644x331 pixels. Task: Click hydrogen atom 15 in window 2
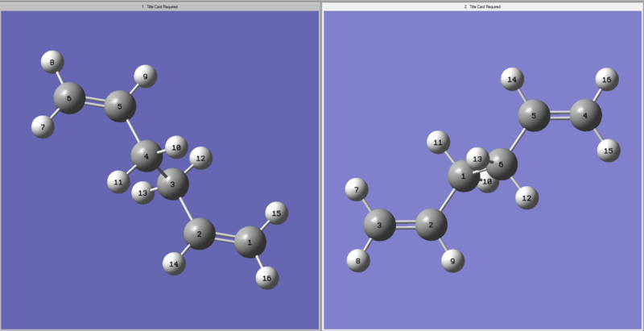[609, 151]
